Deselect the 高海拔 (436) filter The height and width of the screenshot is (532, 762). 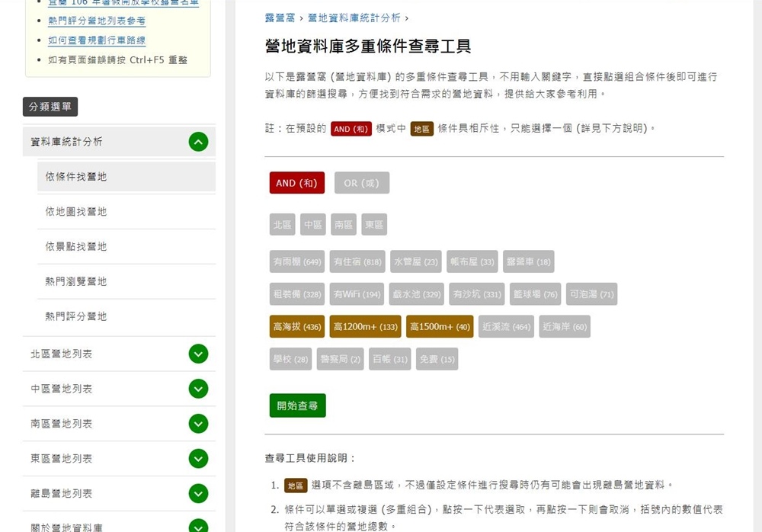(x=297, y=326)
